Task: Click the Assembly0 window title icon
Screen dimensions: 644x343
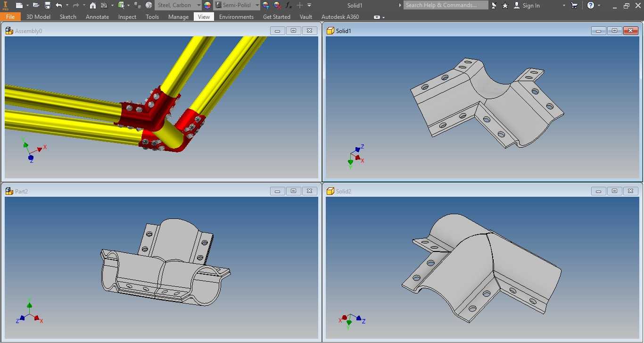Action: 9,31
